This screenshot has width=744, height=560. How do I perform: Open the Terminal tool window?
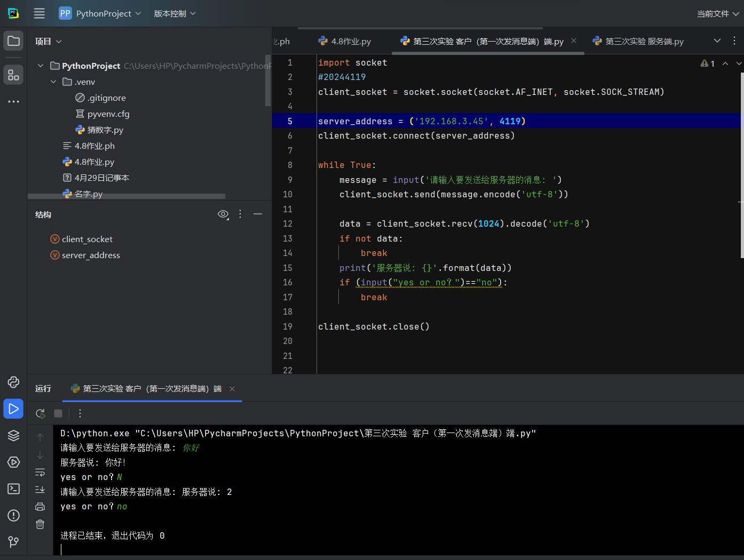pyautogui.click(x=13, y=489)
